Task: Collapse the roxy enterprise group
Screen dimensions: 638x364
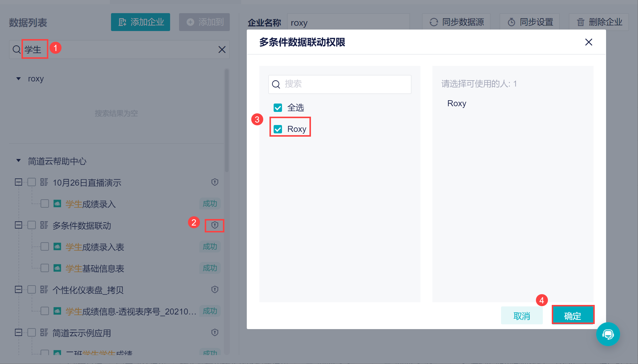Action: pyautogui.click(x=19, y=79)
